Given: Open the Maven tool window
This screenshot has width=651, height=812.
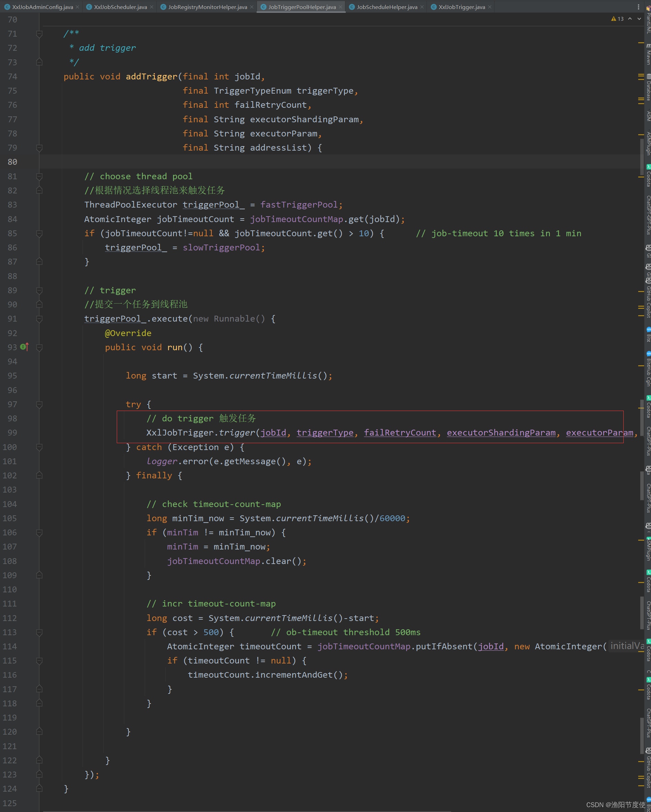Looking at the screenshot, I should click(648, 54).
